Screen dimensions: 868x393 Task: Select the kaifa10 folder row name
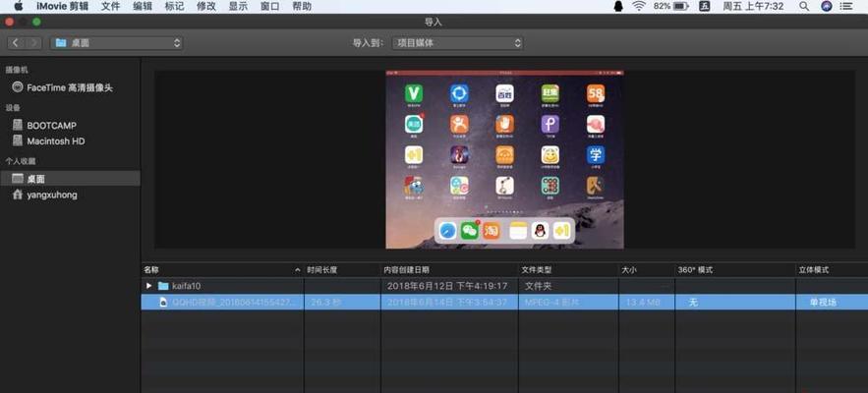pos(186,286)
